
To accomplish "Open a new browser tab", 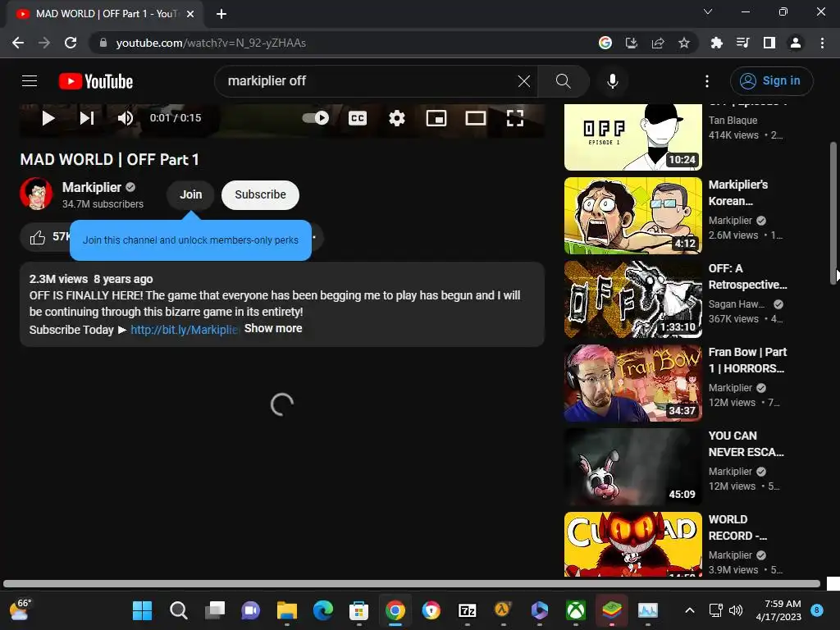I will (x=221, y=14).
